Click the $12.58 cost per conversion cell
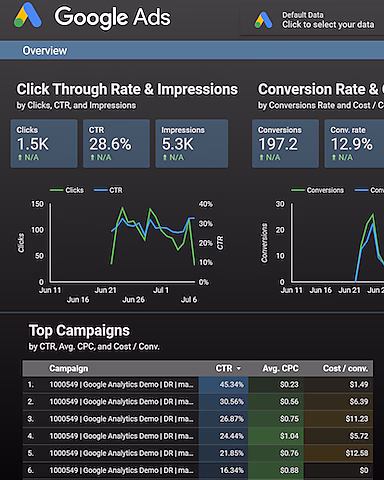 click(x=338, y=453)
